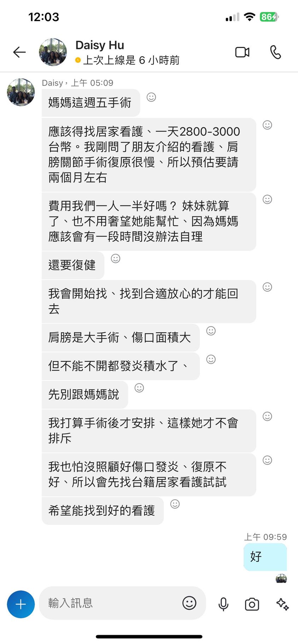The width and height of the screenshot is (298, 644).
Task: Tap the blue plus attachment button
Action: [21, 604]
